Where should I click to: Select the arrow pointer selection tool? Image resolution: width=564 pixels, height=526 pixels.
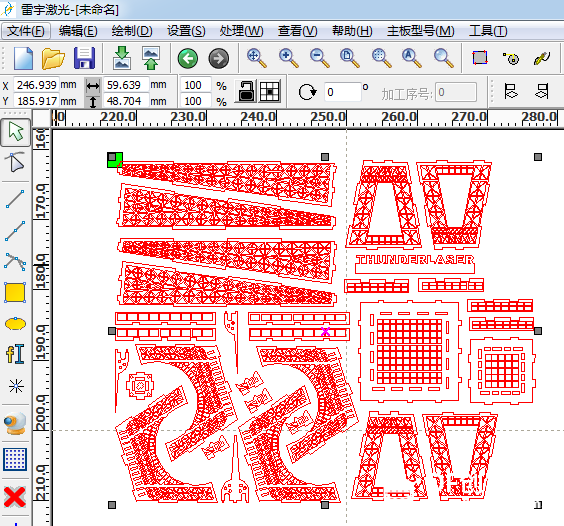tap(15, 132)
